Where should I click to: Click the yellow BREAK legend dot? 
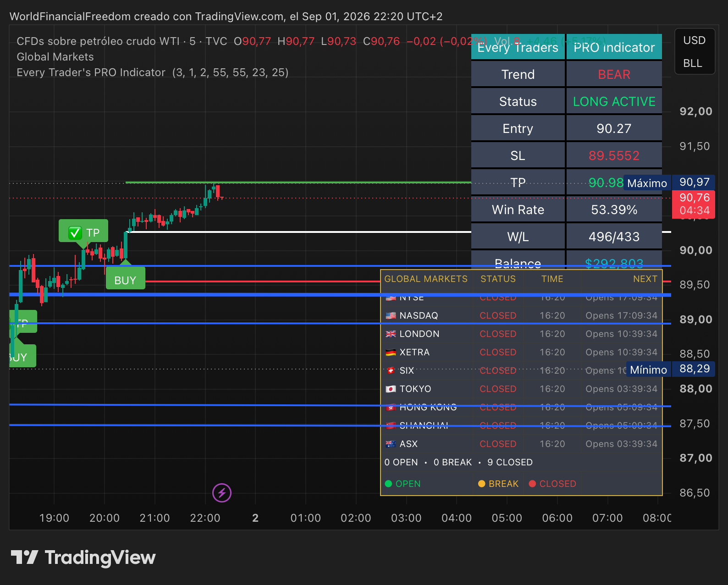tap(481, 484)
